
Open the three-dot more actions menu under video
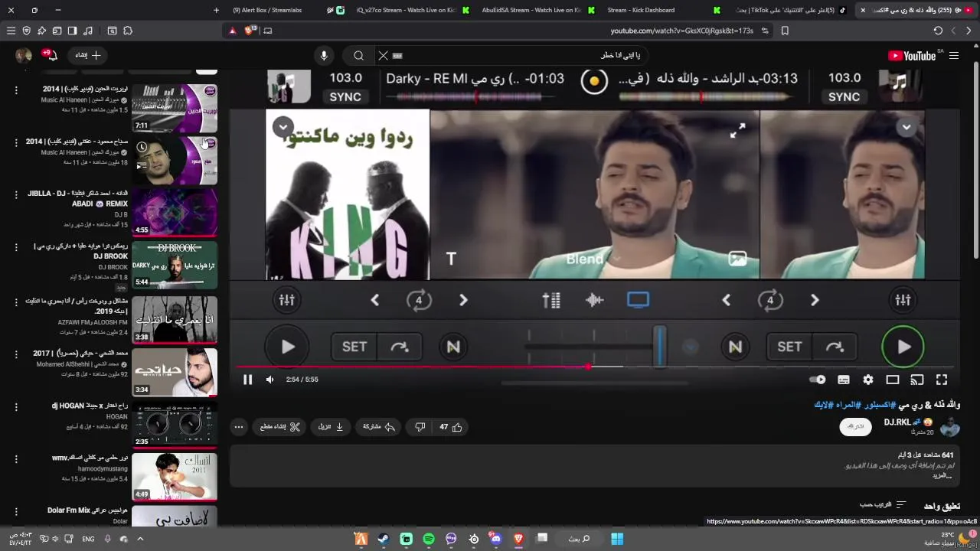click(239, 427)
